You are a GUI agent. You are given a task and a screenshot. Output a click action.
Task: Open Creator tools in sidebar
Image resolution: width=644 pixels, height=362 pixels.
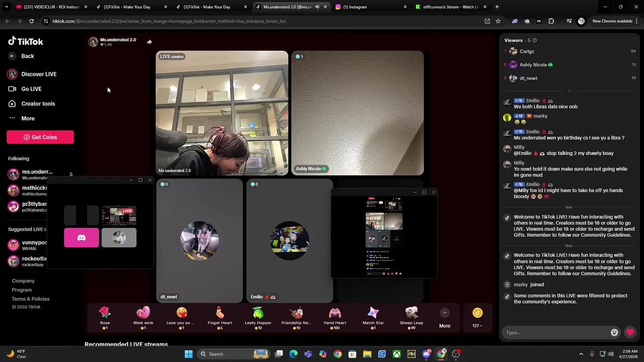pyautogui.click(x=32, y=104)
